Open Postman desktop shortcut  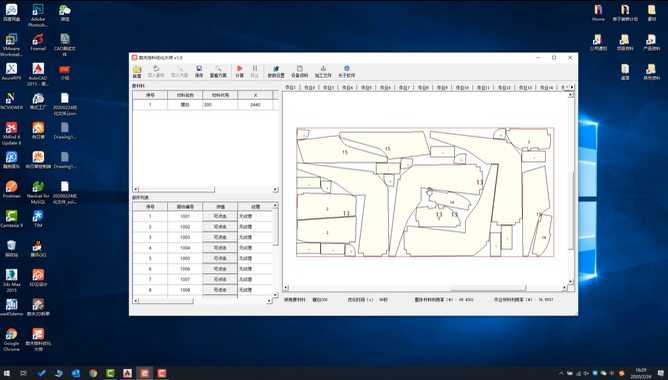[x=12, y=190]
